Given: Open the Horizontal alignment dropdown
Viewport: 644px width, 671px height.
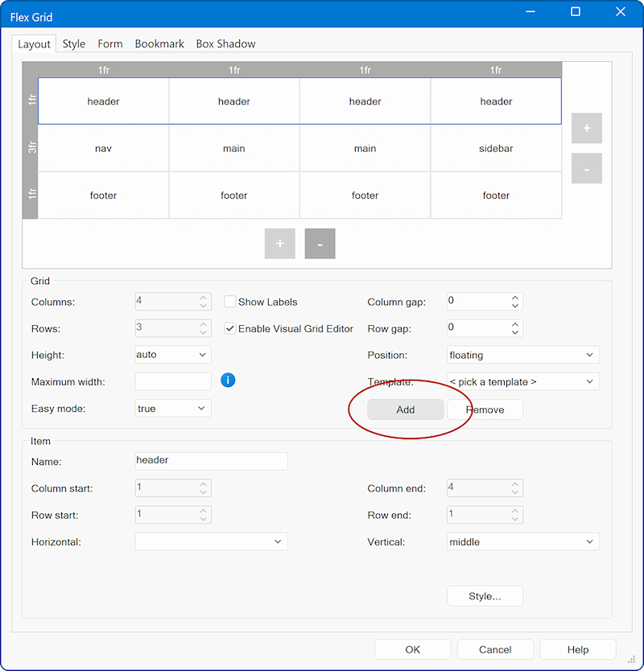Looking at the screenshot, I should click(211, 541).
